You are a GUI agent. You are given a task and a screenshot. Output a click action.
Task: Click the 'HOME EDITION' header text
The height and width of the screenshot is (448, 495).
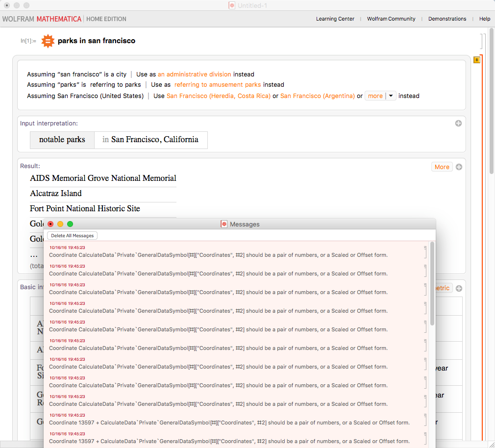click(106, 19)
